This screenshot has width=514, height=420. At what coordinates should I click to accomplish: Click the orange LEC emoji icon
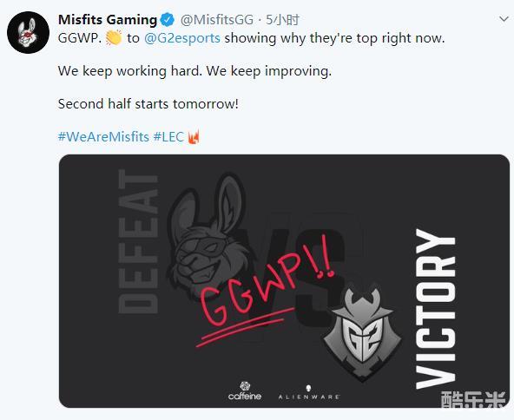[x=194, y=136]
